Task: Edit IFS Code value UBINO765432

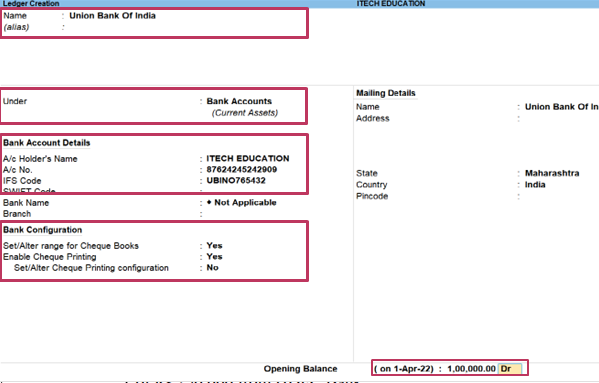Action: 236,181
